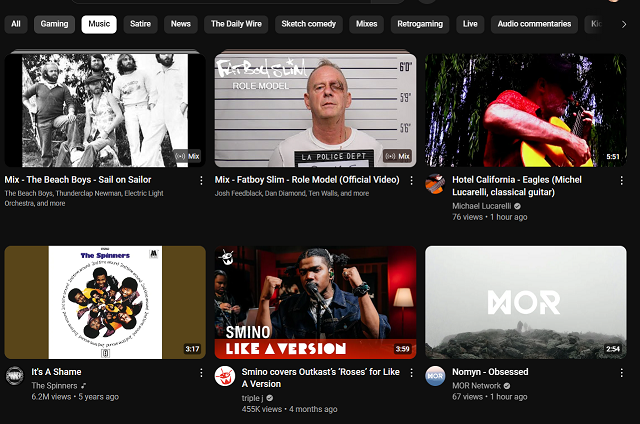Select the News filter chip
The image size is (640, 424).
point(181,24)
